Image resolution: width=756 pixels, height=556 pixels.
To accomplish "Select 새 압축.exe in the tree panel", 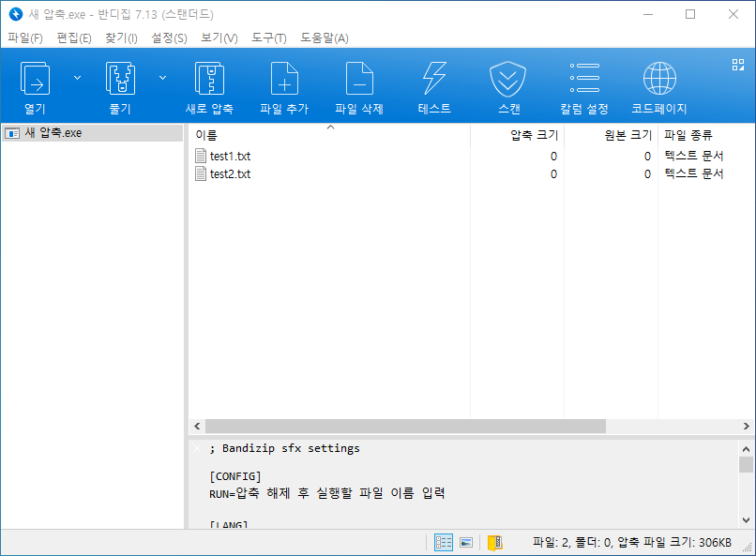I will (x=92, y=133).
